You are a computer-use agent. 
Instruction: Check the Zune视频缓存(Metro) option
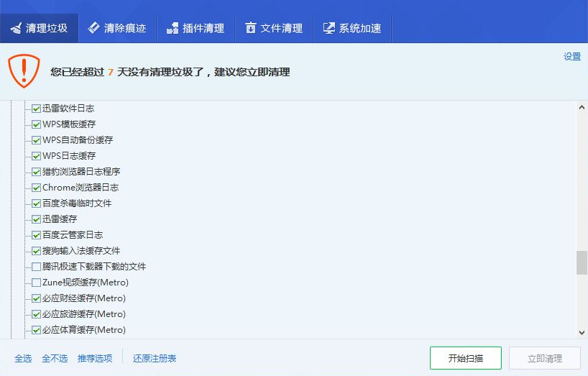pyautogui.click(x=36, y=283)
